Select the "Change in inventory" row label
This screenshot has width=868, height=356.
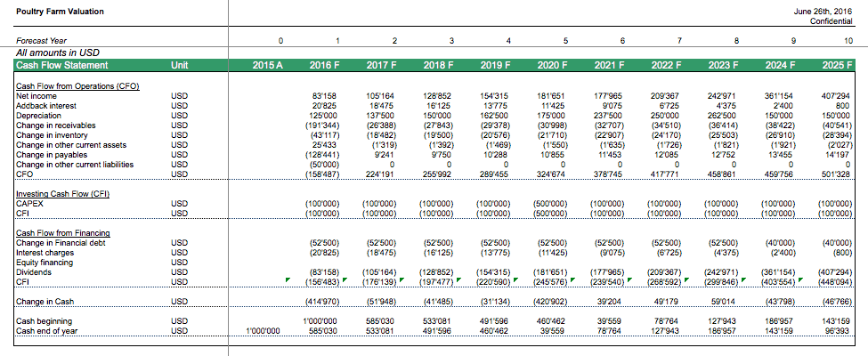(x=52, y=135)
